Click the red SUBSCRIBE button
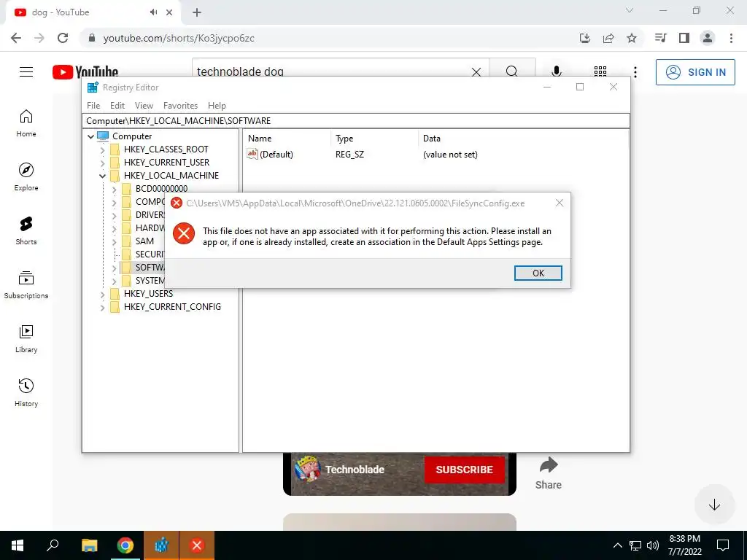747x560 pixels. click(x=464, y=470)
